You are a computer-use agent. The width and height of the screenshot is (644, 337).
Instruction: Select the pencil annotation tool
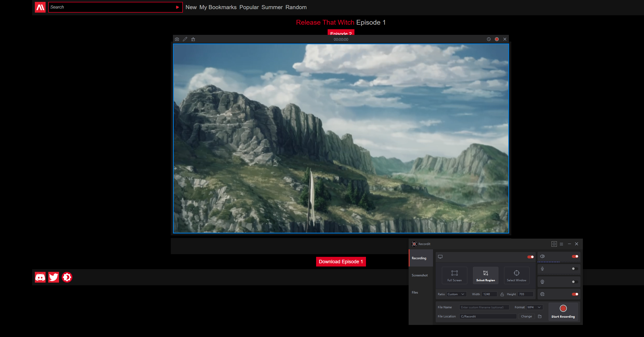coord(185,39)
